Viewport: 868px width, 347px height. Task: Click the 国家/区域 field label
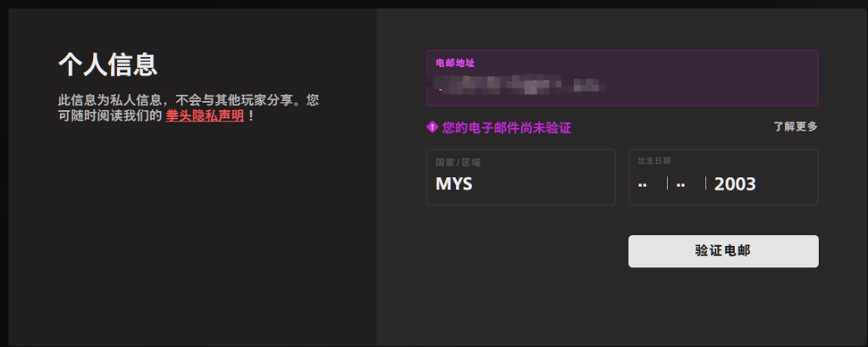tap(459, 163)
